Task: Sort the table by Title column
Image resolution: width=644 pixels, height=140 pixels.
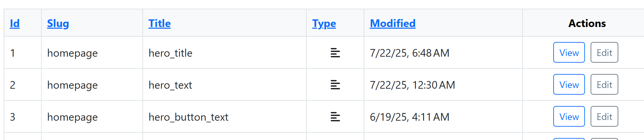Action: click(x=159, y=23)
